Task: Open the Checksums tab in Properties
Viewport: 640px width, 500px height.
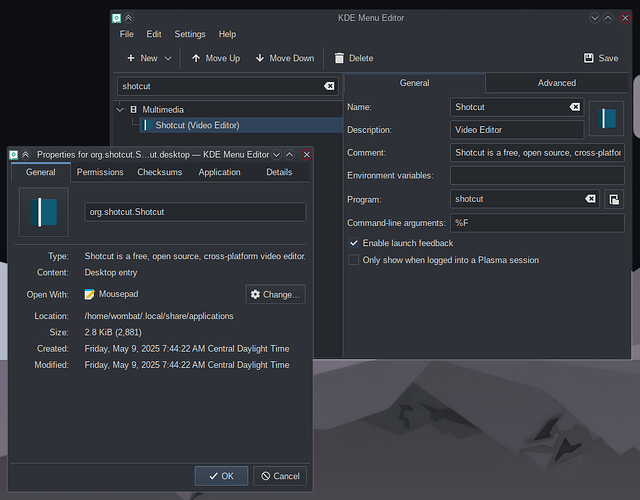Action: pos(159,172)
